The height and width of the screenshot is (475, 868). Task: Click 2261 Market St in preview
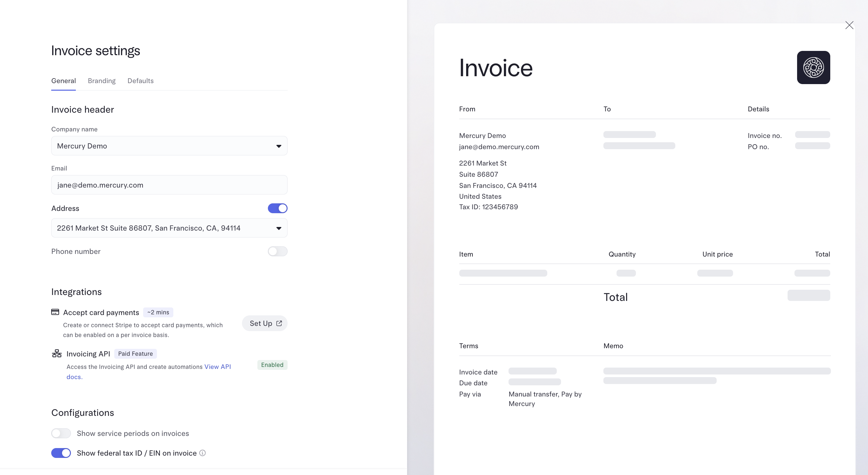tap(483, 163)
